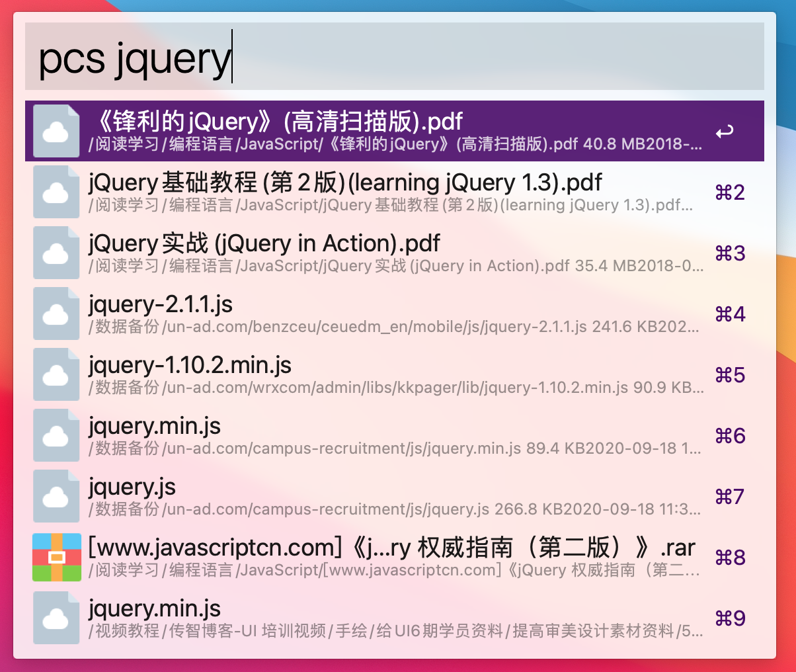Viewport: 796px width, 672px height.
Task: Click path subtitle showing 266.8 KB
Action: [395, 509]
